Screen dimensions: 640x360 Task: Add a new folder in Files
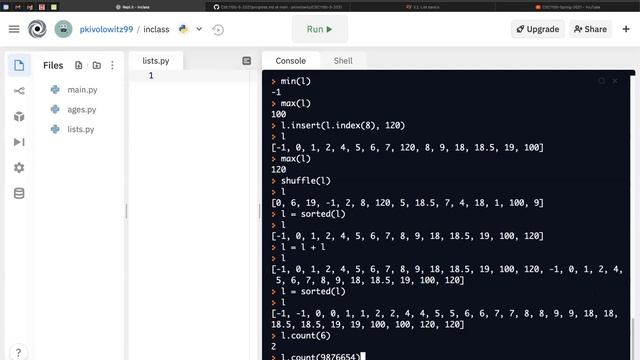(x=97, y=65)
